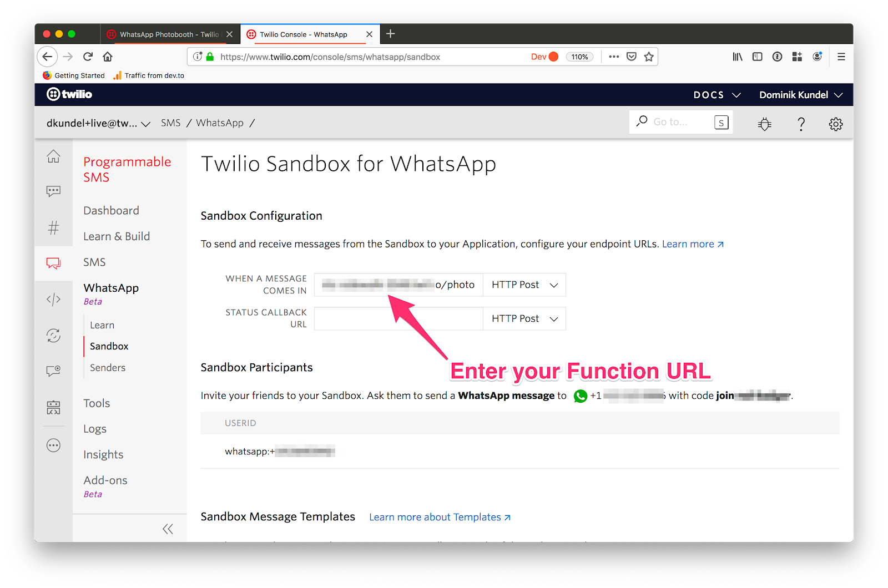Open Tools menu item

[97, 403]
